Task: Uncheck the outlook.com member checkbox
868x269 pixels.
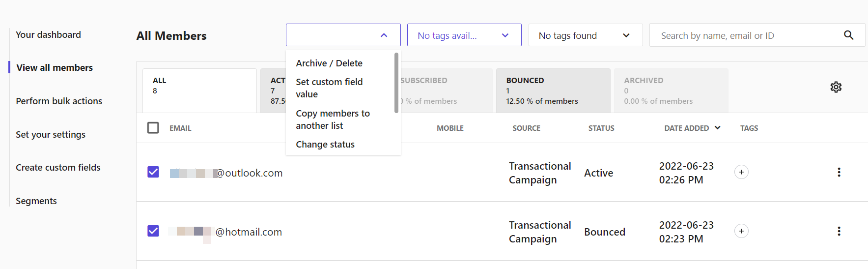Action: coord(153,172)
